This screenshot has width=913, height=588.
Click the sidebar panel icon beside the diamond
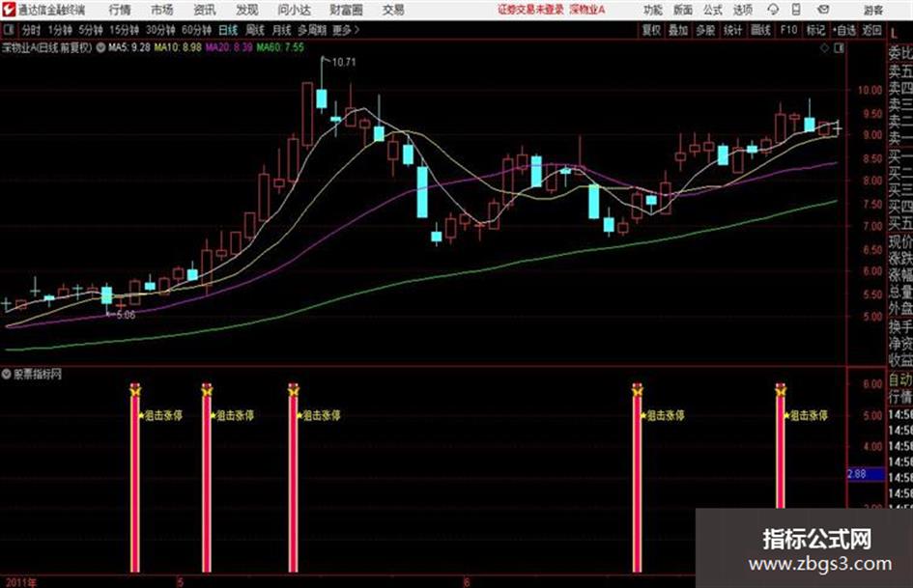(839, 48)
